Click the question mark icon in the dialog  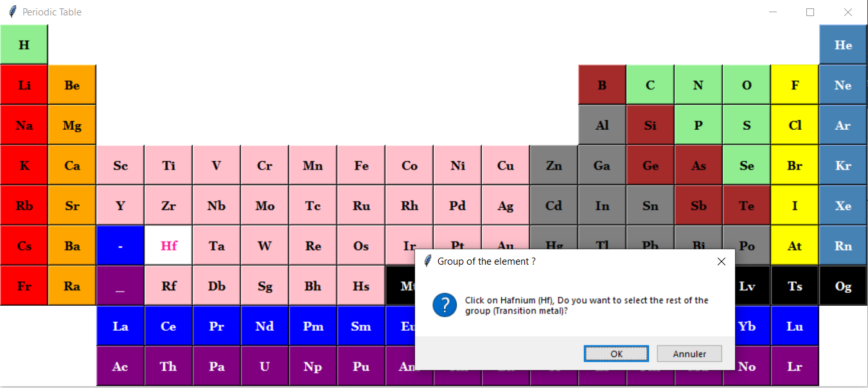pyautogui.click(x=445, y=305)
